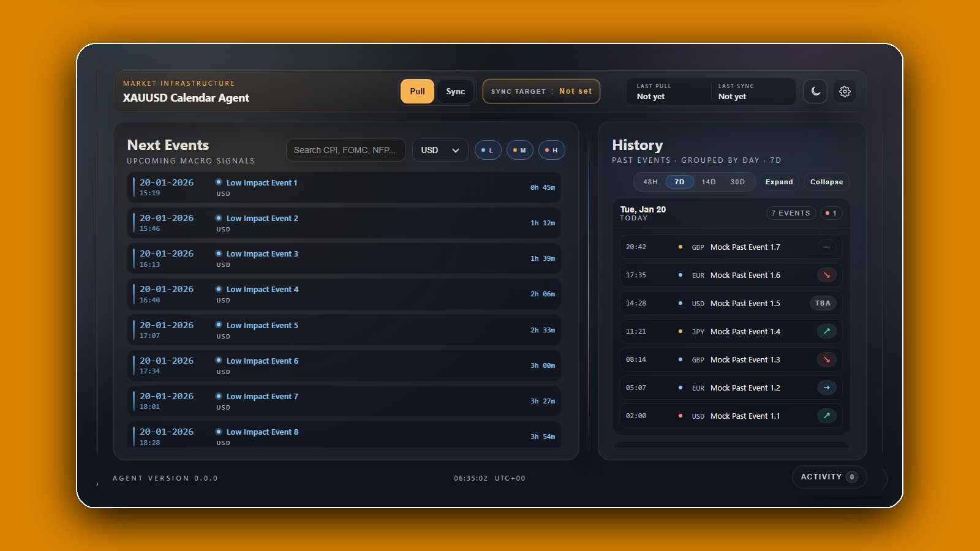Click the up-trend arrow for Mock Past Event 1.4
The height and width of the screenshot is (551, 980).
pyautogui.click(x=827, y=331)
